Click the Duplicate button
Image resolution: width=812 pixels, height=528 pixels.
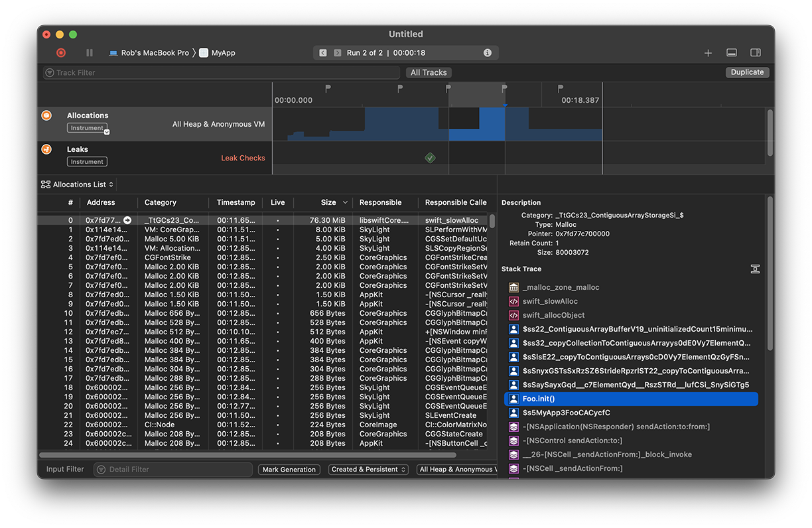click(747, 72)
